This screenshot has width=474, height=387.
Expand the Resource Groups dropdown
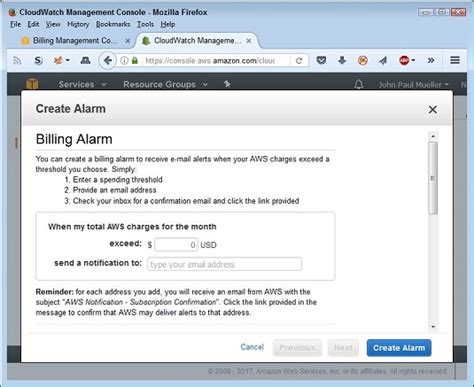[x=165, y=84]
